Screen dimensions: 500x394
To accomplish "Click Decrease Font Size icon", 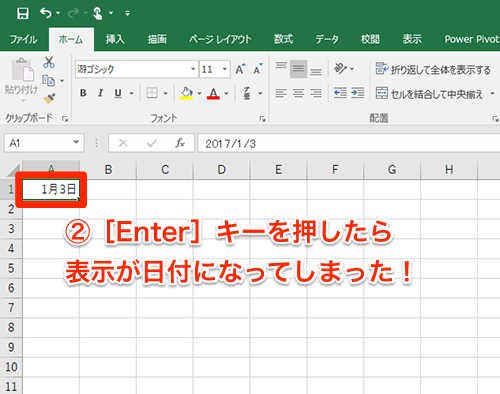I will pos(258,69).
